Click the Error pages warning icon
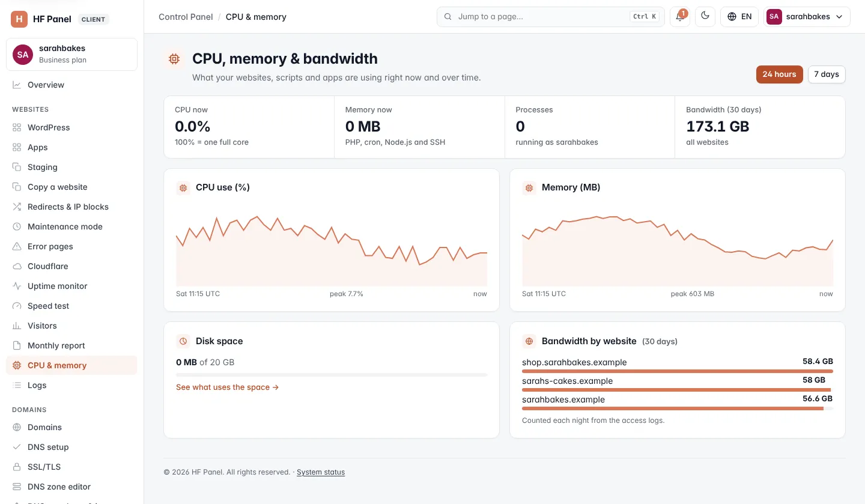 [x=17, y=246]
